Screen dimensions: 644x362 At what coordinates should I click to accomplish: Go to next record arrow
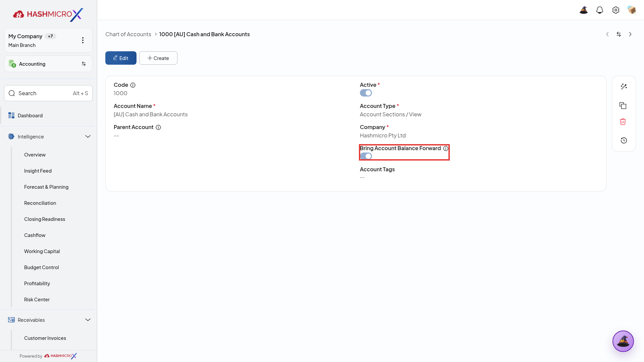630,34
